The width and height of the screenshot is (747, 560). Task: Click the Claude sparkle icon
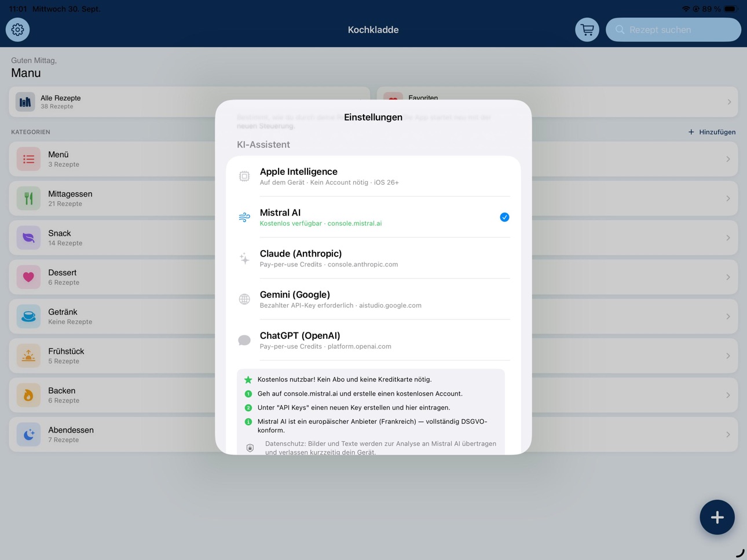point(244,258)
